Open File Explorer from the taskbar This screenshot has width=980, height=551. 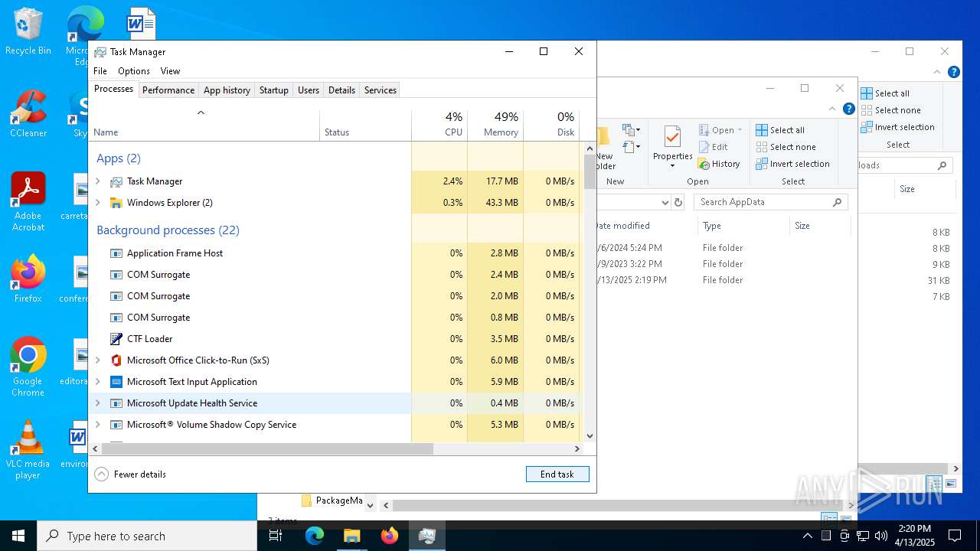coord(351,536)
